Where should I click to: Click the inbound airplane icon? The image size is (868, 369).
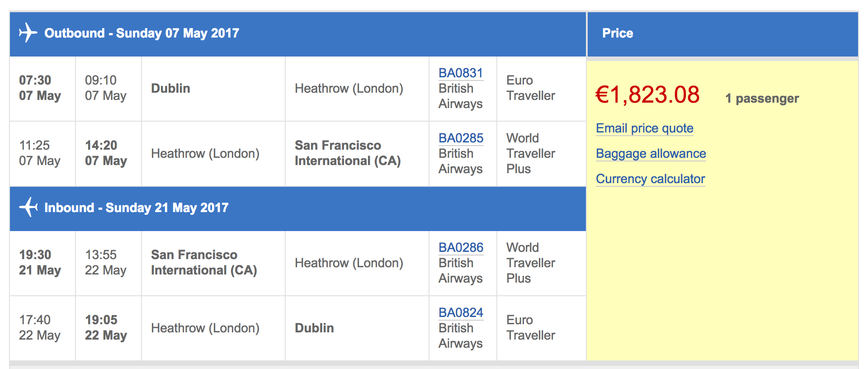pos(28,207)
